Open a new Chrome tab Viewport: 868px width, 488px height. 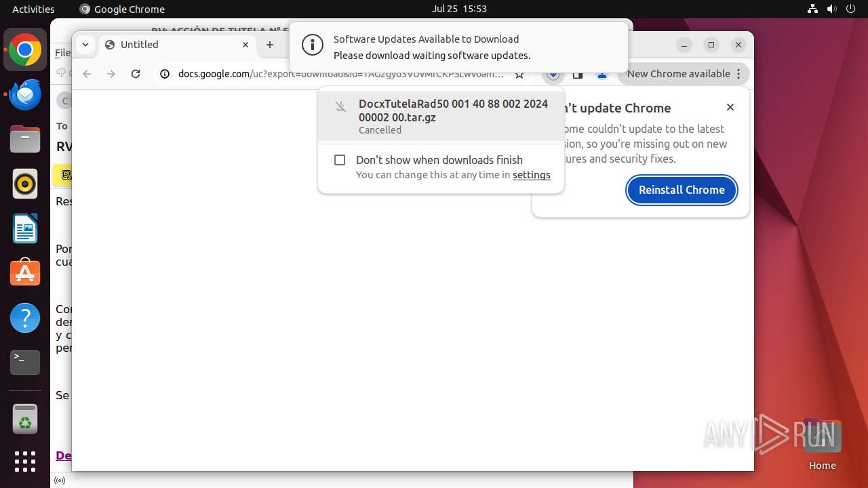(270, 45)
